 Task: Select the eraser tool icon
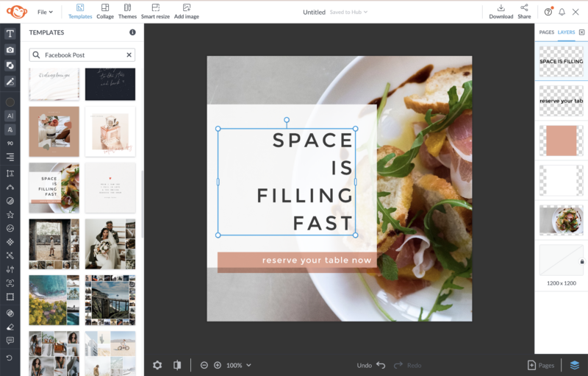point(10,327)
